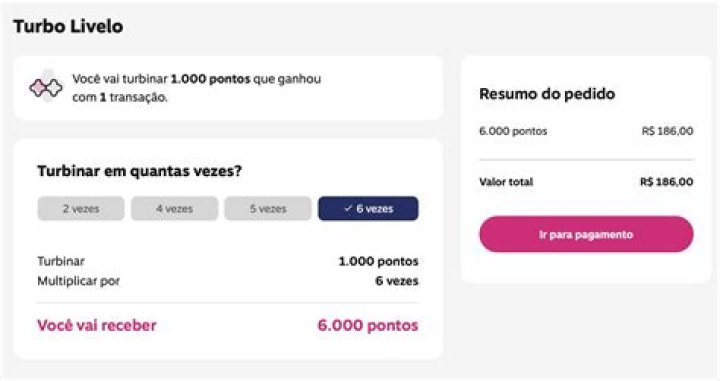Pick the 5 vezes multiplier option

tap(268, 208)
